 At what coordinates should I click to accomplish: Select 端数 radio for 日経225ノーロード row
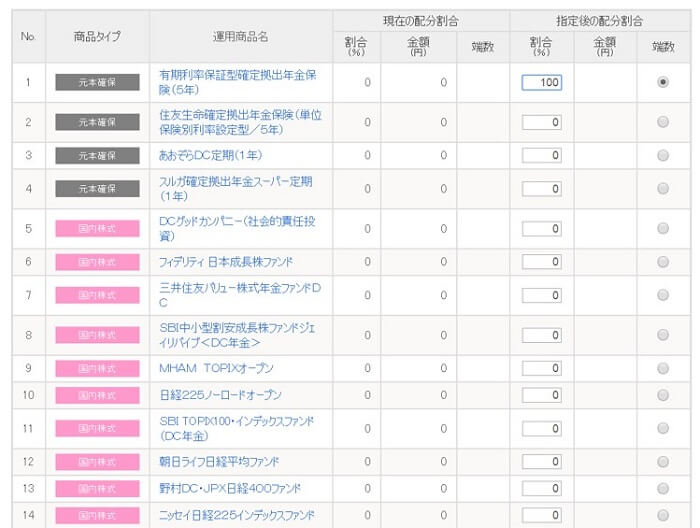click(663, 395)
